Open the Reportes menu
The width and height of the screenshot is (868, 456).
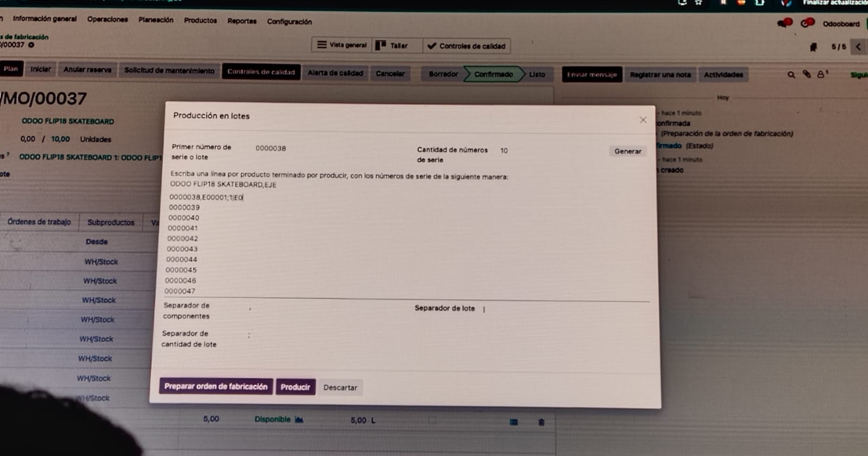242,21
